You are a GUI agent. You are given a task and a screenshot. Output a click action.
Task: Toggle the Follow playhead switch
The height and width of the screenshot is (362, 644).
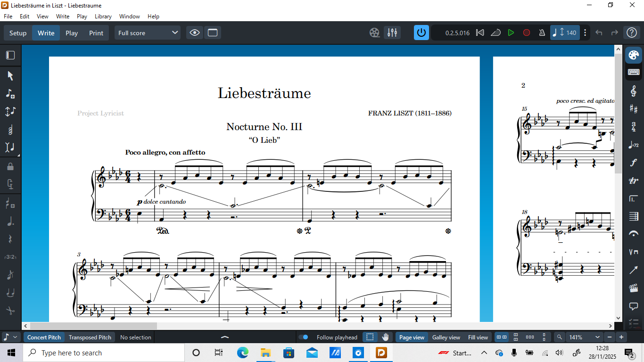tap(304, 337)
